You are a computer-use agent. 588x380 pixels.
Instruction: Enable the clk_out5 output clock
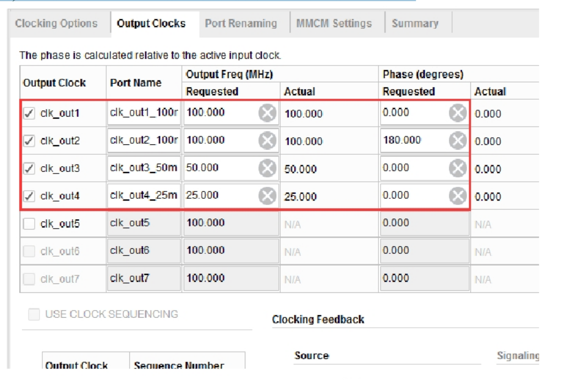point(29,224)
